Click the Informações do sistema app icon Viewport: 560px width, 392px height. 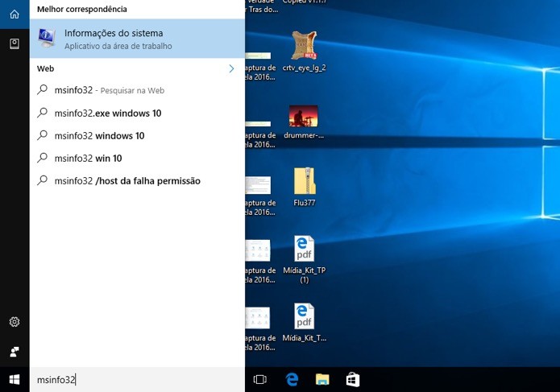[x=47, y=38]
